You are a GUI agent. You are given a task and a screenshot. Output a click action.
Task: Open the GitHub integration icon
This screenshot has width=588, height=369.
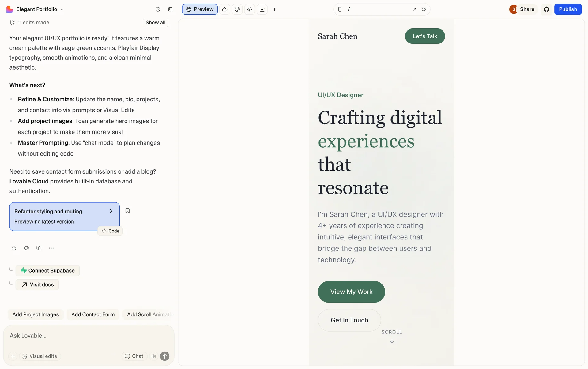[546, 9]
